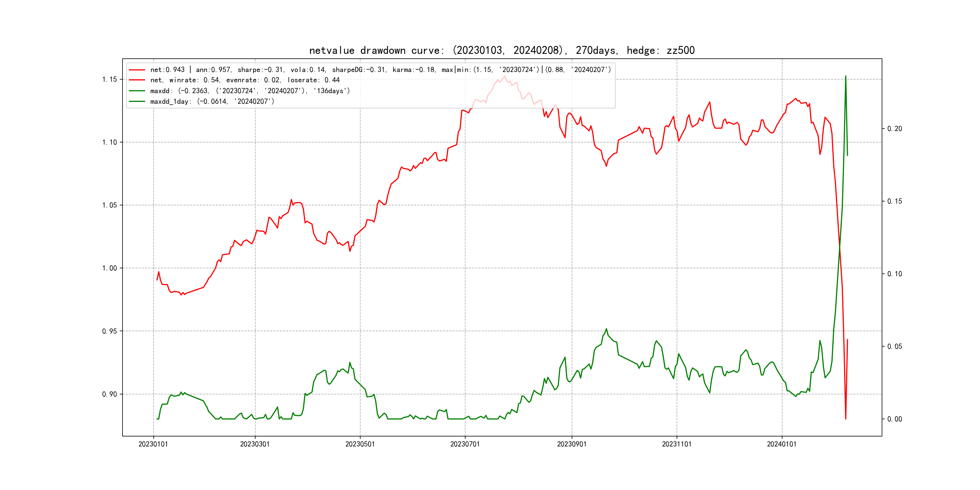Click the 0.90 left axis tick label
980x490 pixels.
coord(109,394)
